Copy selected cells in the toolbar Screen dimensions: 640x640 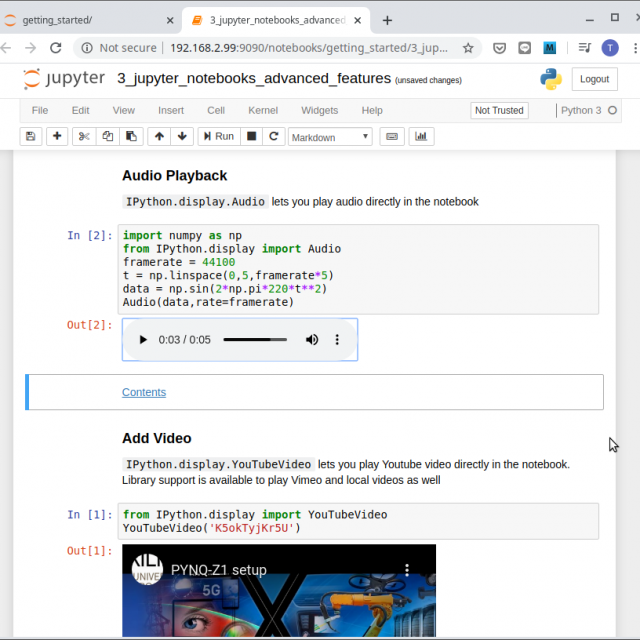pos(107,136)
